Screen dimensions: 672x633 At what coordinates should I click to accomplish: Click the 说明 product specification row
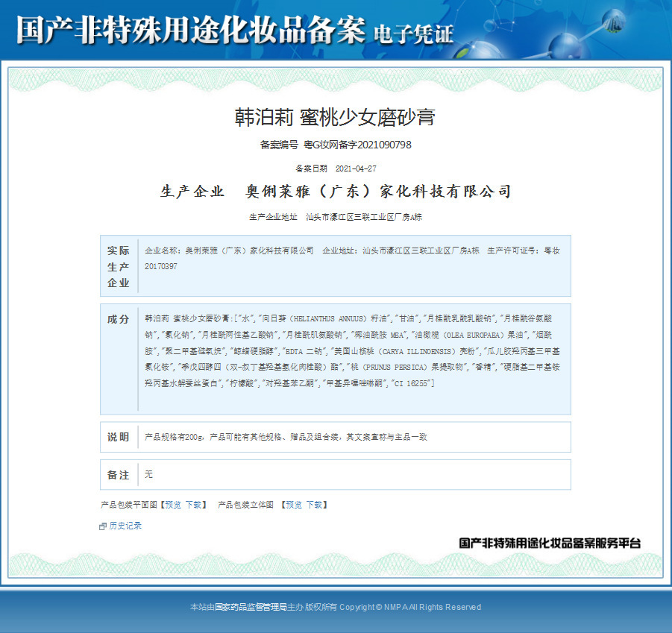point(336,437)
